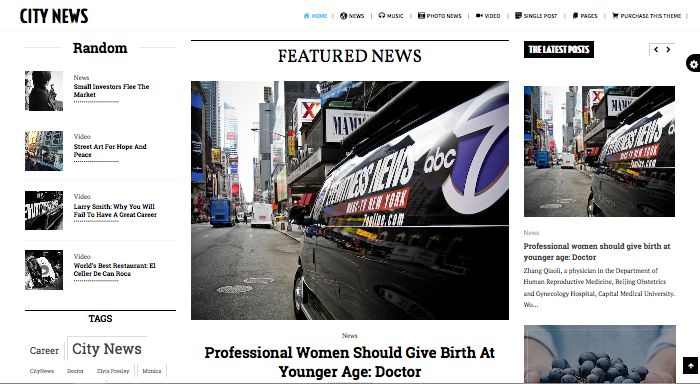Show previous latest posts with left arrow
700x384 pixels.
click(x=656, y=50)
